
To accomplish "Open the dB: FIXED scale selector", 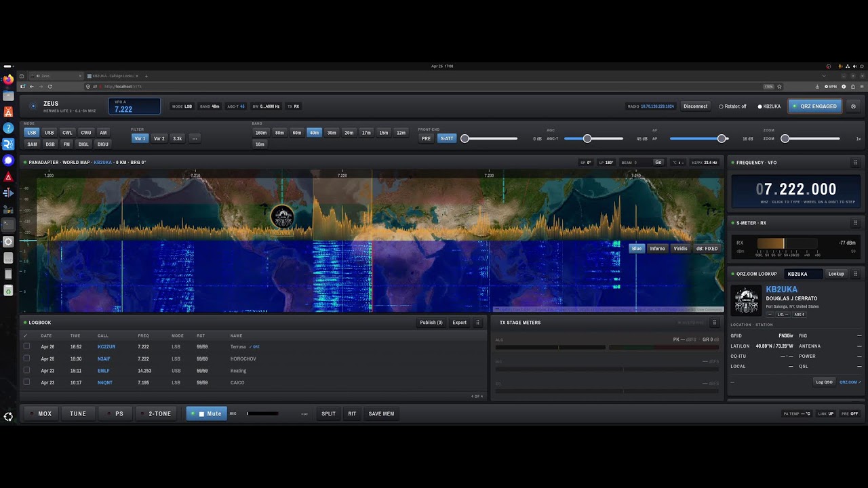I will click(707, 249).
